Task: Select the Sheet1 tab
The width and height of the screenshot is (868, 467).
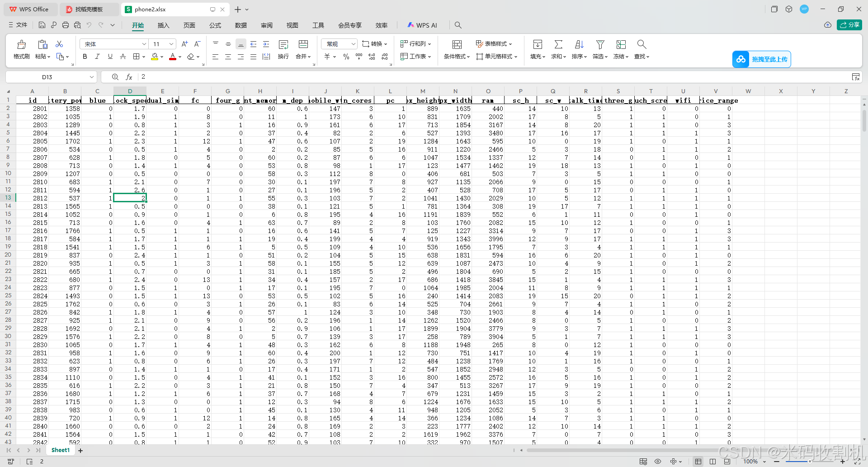Action: click(x=61, y=450)
